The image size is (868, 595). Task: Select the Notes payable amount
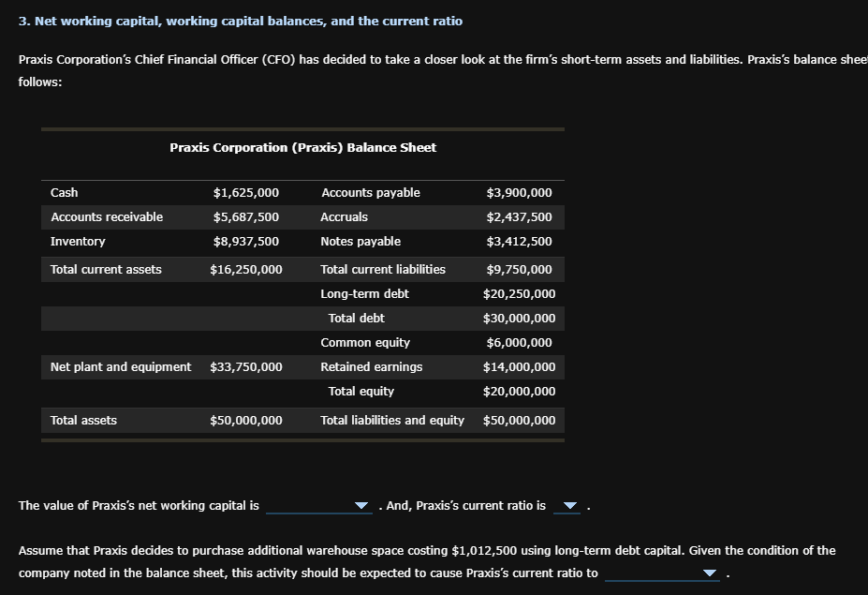tap(518, 241)
